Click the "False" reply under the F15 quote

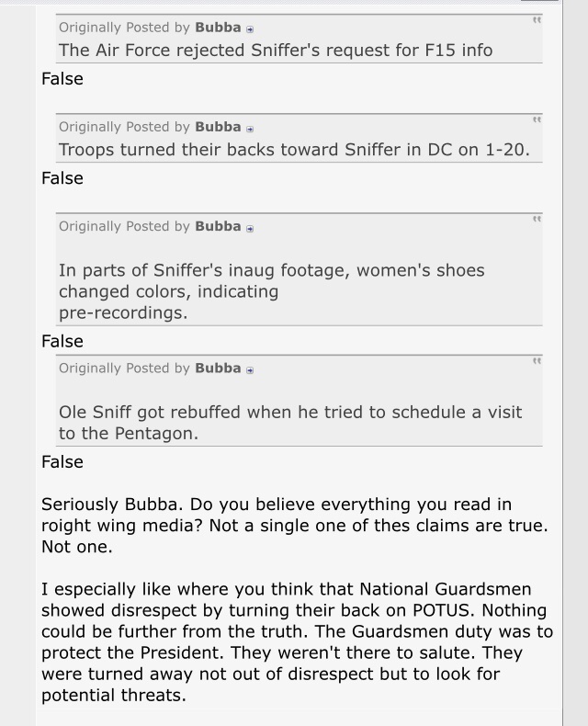click(x=62, y=79)
